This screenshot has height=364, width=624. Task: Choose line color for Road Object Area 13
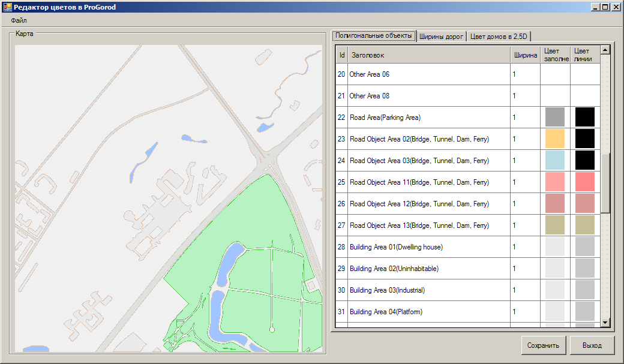(x=584, y=225)
